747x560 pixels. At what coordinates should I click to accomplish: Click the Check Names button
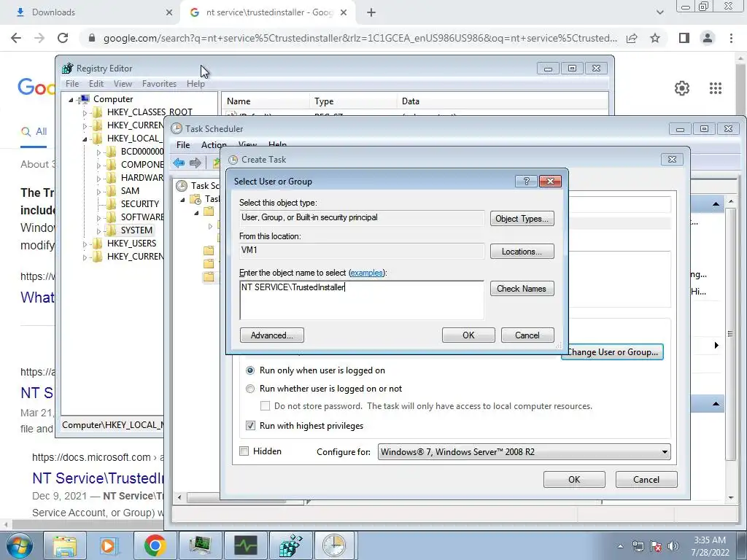coord(522,289)
